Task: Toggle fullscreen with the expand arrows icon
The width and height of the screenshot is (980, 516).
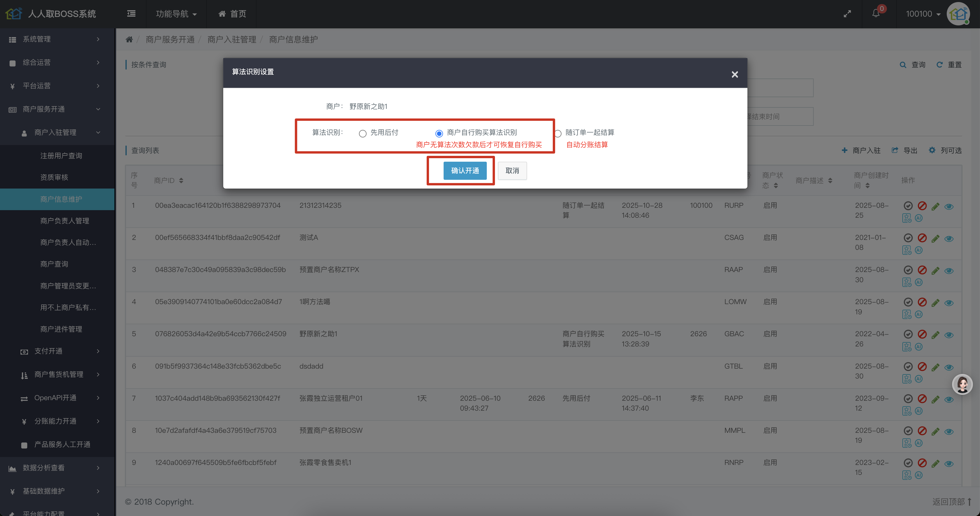Action: pos(847,14)
